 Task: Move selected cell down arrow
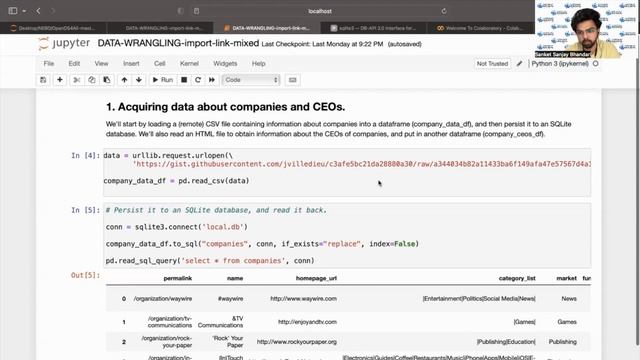139,80
